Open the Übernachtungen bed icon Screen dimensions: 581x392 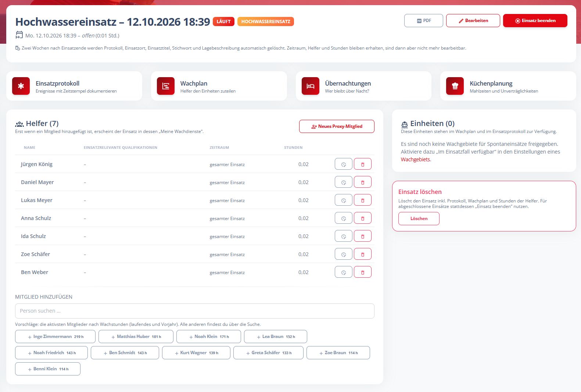(x=311, y=86)
